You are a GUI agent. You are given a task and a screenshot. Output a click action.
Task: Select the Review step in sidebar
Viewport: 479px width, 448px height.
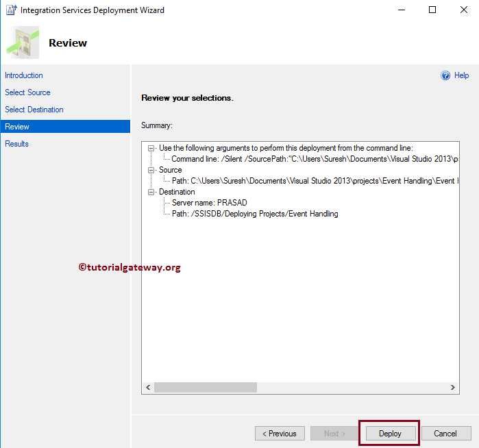coord(65,127)
